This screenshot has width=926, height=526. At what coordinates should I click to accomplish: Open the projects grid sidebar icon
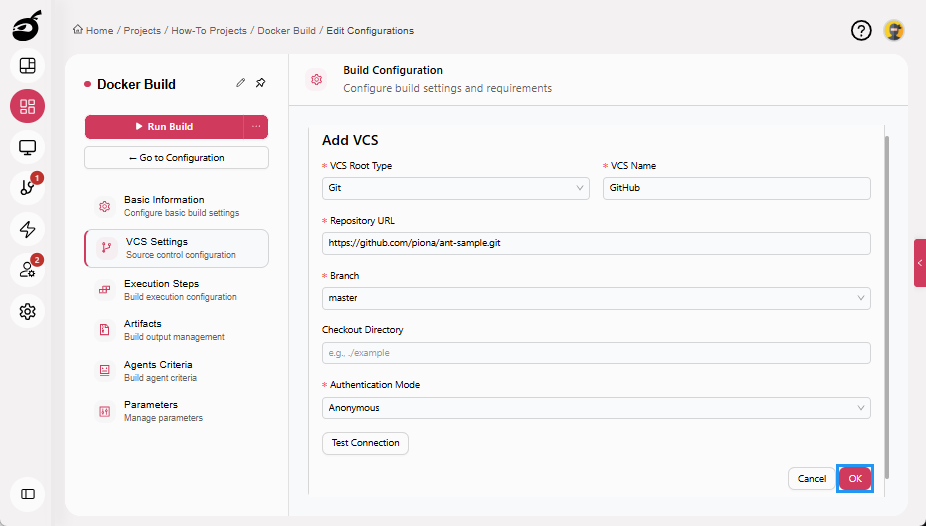pyautogui.click(x=27, y=106)
